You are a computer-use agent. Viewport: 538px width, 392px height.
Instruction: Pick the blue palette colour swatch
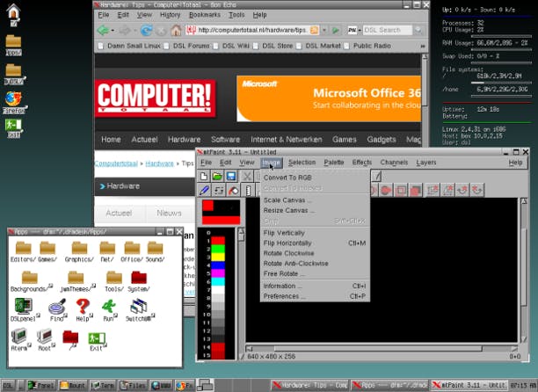tap(218, 265)
